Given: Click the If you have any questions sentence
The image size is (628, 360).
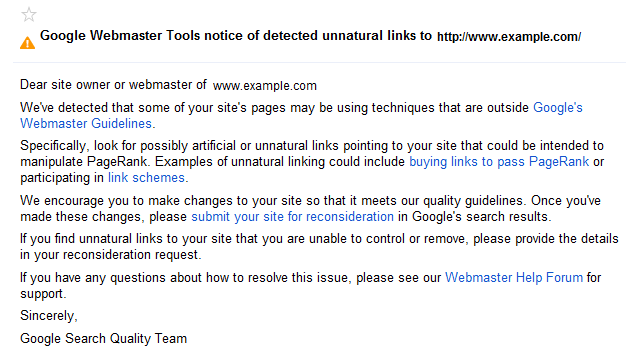Looking at the screenshot, I should click(x=310, y=286).
